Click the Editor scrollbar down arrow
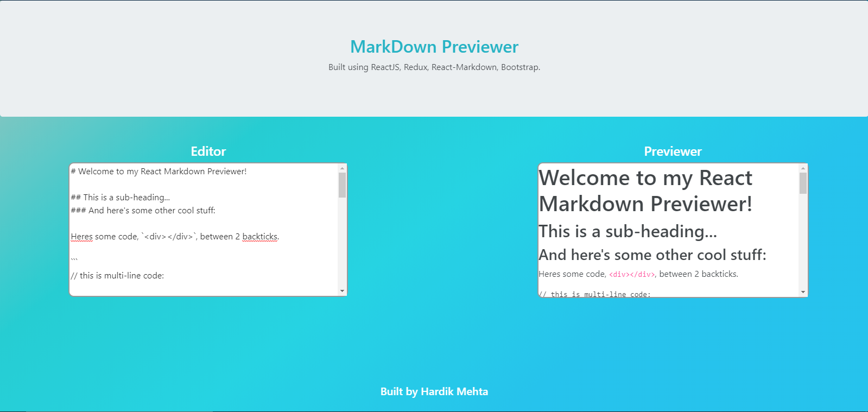Screen dimensions: 868x412 point(342,291)
